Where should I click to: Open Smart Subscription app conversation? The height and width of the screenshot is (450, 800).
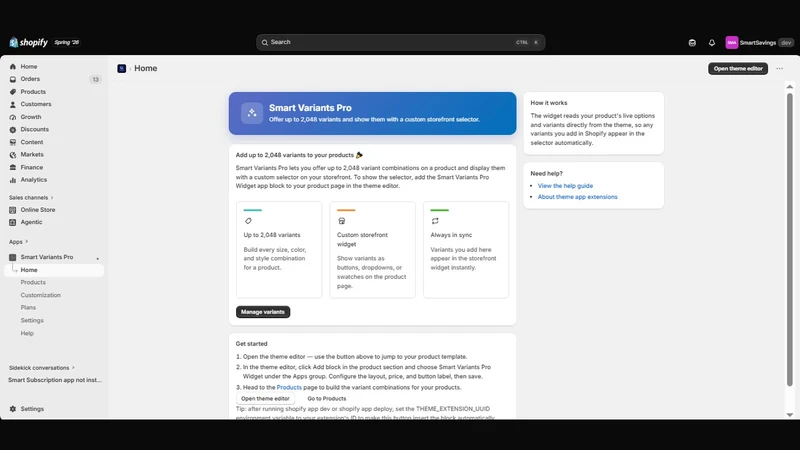55,380
